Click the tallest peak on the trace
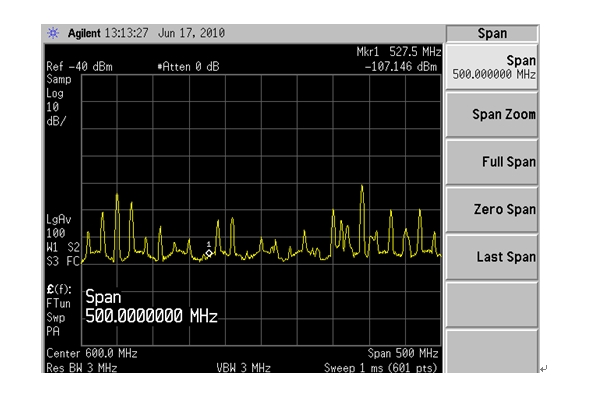 [x=362, y=186]
